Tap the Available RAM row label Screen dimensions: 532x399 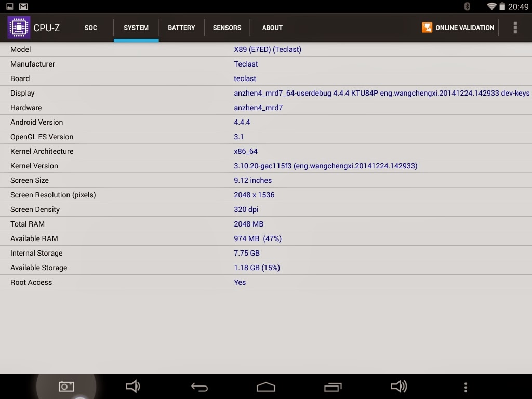pos(34,238)
